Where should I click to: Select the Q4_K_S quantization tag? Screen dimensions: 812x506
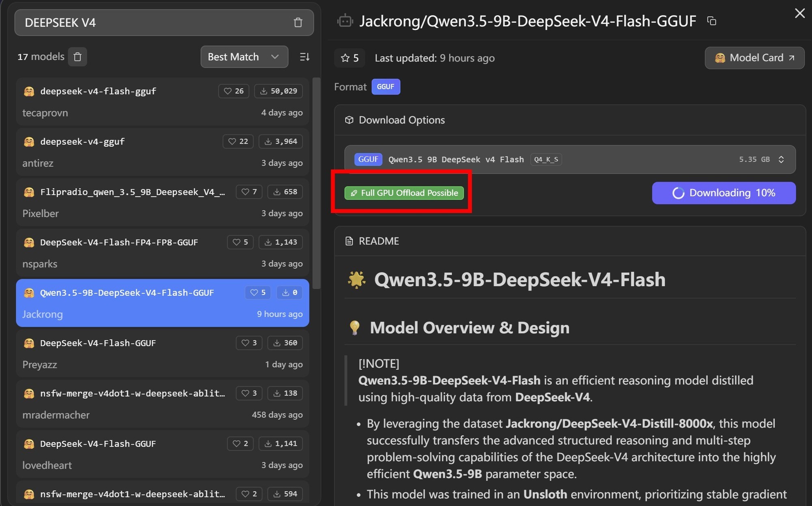click(x=546, y=160)
